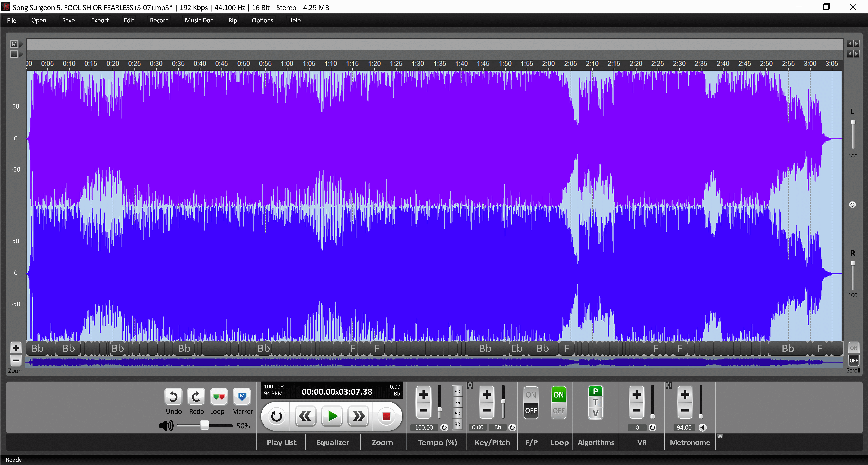
Task: Set tempo preset to 50
Action: click(x=457, y=413)
